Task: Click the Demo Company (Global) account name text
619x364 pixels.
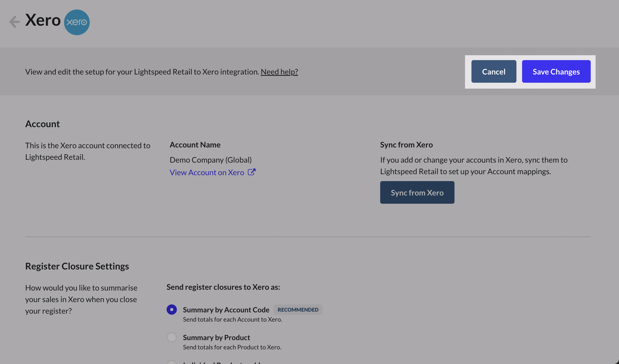Action: coord(211,160)
